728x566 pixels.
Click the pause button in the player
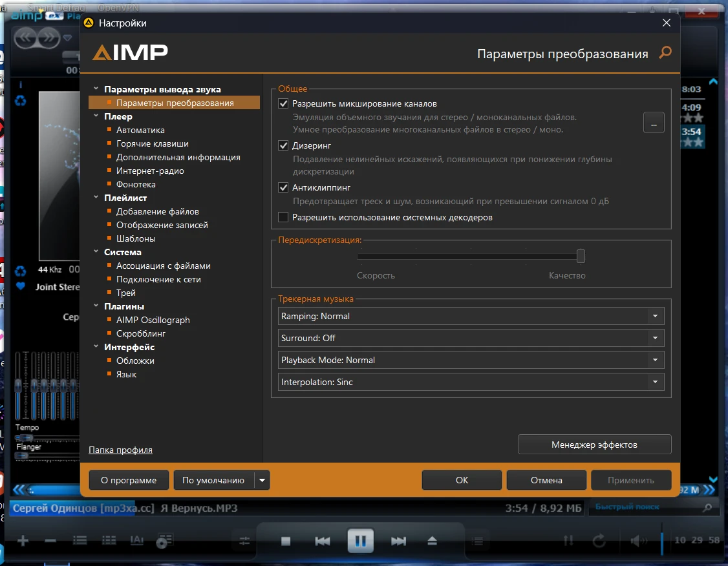[360, 541]
